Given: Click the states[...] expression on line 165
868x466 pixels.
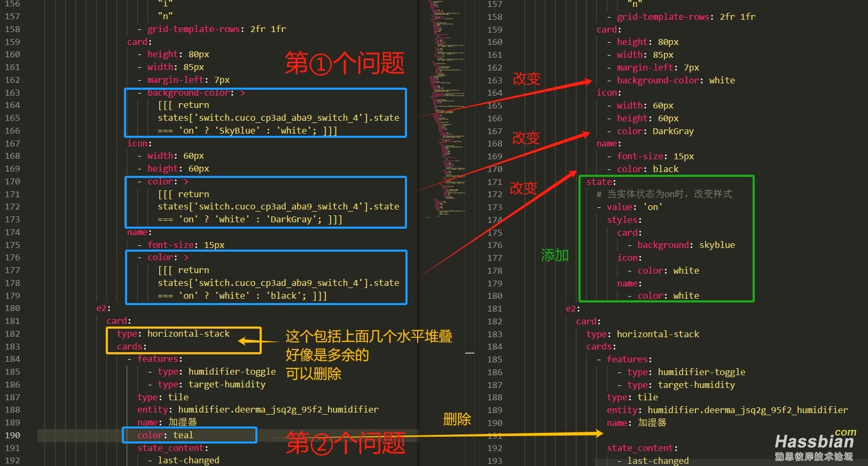Looking at the screenshot, I should pyautogui.click(x=278, y=118).
